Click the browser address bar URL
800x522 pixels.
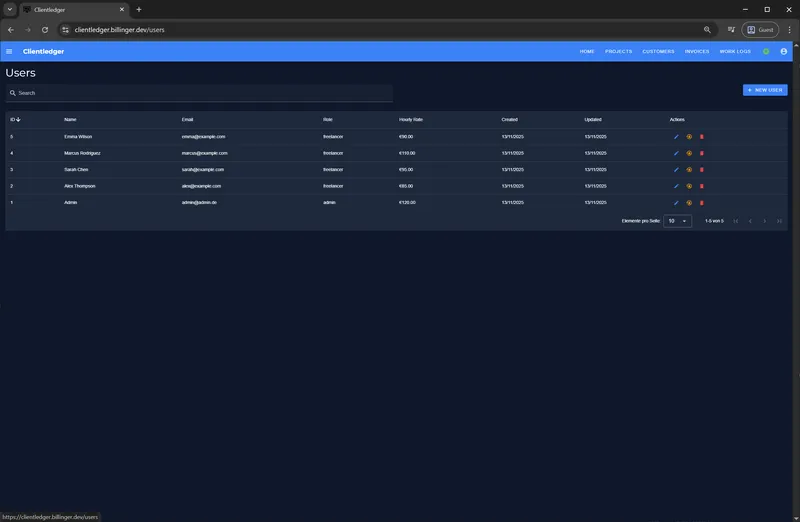[x=119, y=30]
